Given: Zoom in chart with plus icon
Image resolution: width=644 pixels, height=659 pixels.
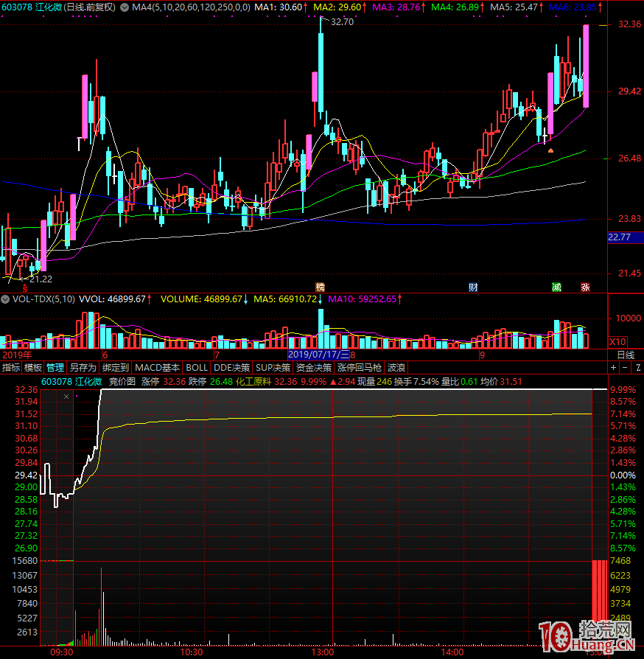Looking at the screenshot, I should click(x=613, y=368).
